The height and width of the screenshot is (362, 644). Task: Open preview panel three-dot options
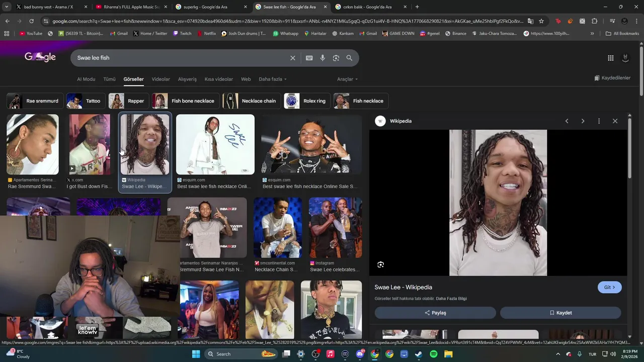599,121
